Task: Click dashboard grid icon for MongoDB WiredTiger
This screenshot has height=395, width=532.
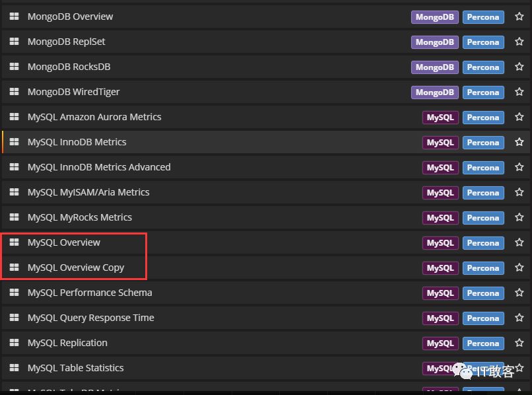Action: [15, 92]
